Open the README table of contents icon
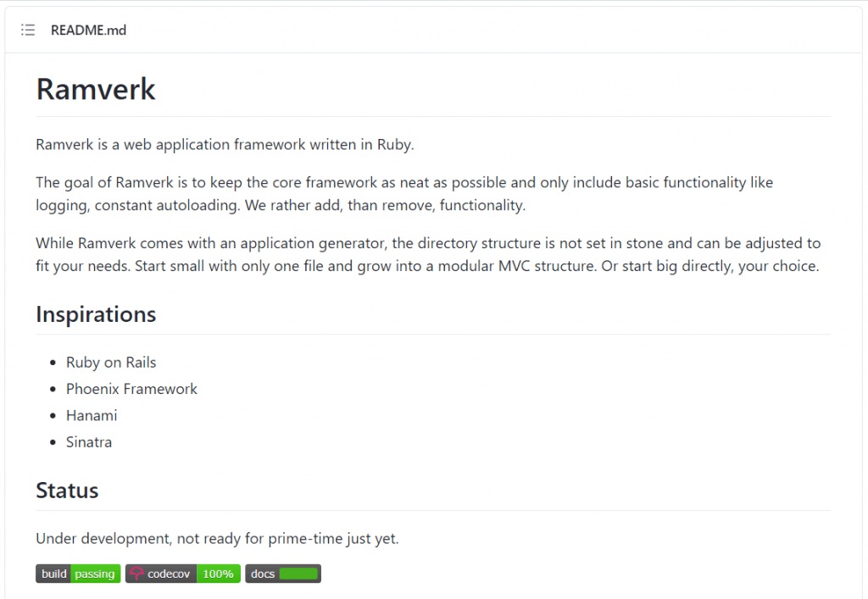Image resolution: width=868 pixels, height=599 pixels. click(28, 31)
